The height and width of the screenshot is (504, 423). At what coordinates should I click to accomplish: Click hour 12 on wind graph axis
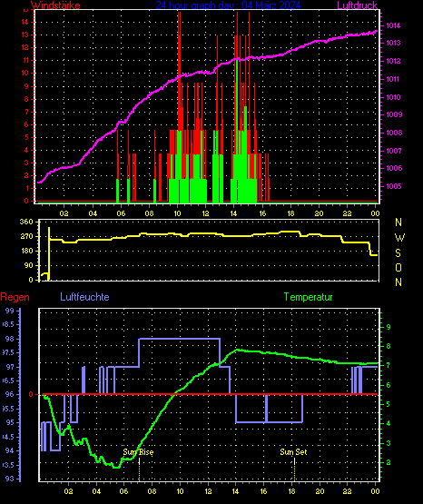tap(205, 213)
